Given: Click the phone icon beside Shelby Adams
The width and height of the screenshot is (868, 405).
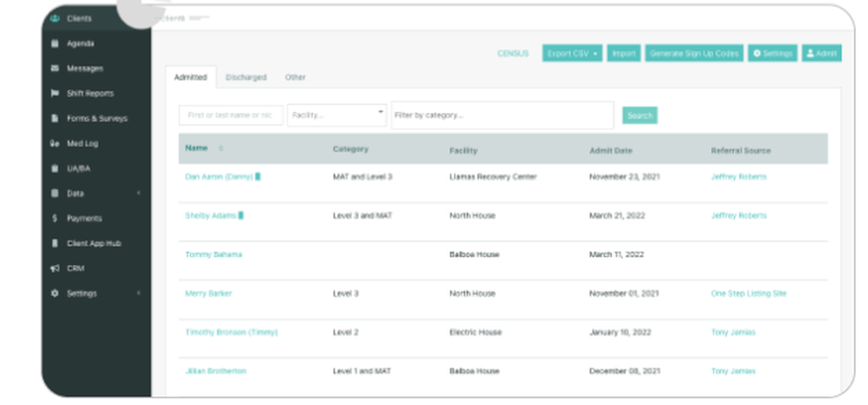Looking at the screenshot, I should pos(240,215).
